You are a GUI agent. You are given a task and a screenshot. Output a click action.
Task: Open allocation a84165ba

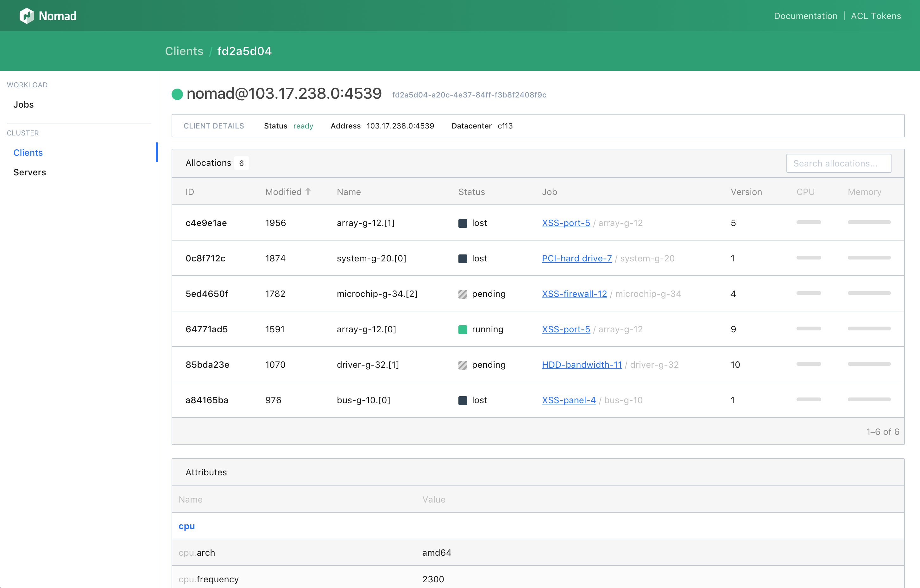tap(207, 400)
